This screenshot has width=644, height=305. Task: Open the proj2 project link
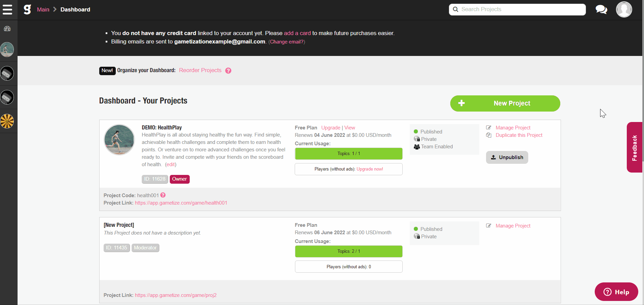tap(176, 295)
